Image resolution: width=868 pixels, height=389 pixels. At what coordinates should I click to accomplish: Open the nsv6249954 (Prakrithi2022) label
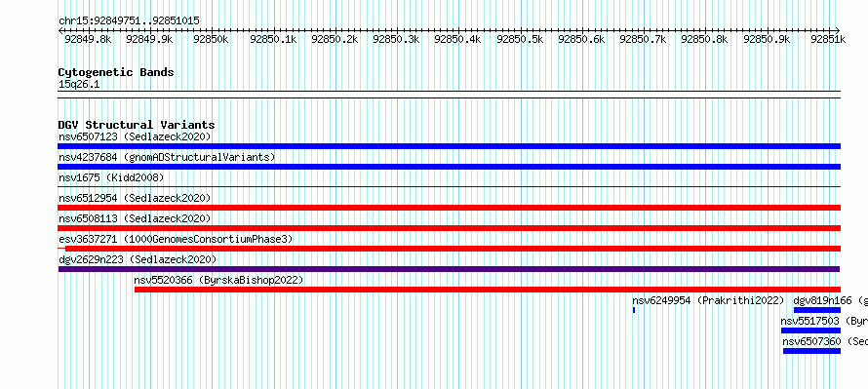tap(709, 300)
